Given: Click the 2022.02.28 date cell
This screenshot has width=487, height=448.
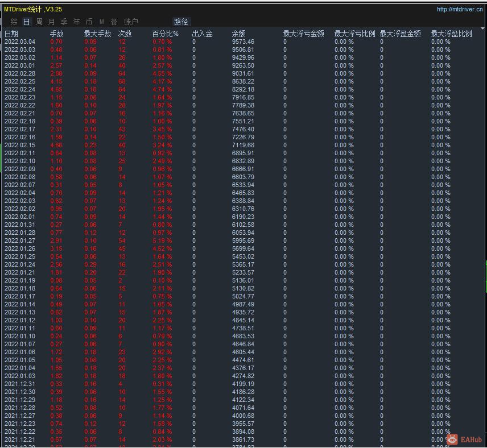Looking at the screenshot, I should (x=20, y=73).
